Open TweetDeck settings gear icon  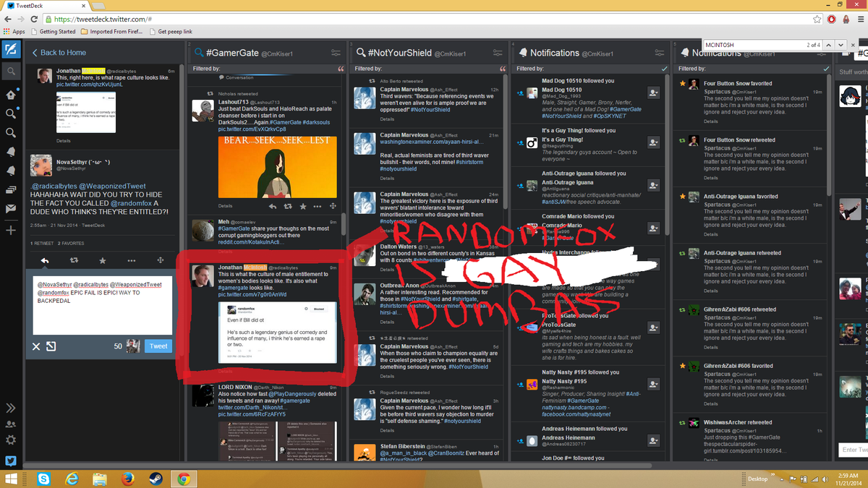pyautogui.click(x=11, y=440)
